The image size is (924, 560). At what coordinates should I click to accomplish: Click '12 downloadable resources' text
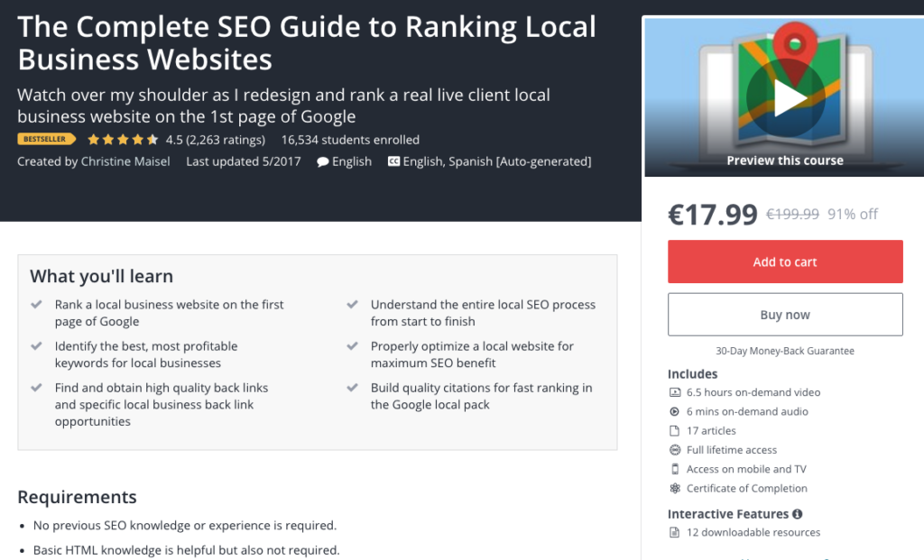753,532
